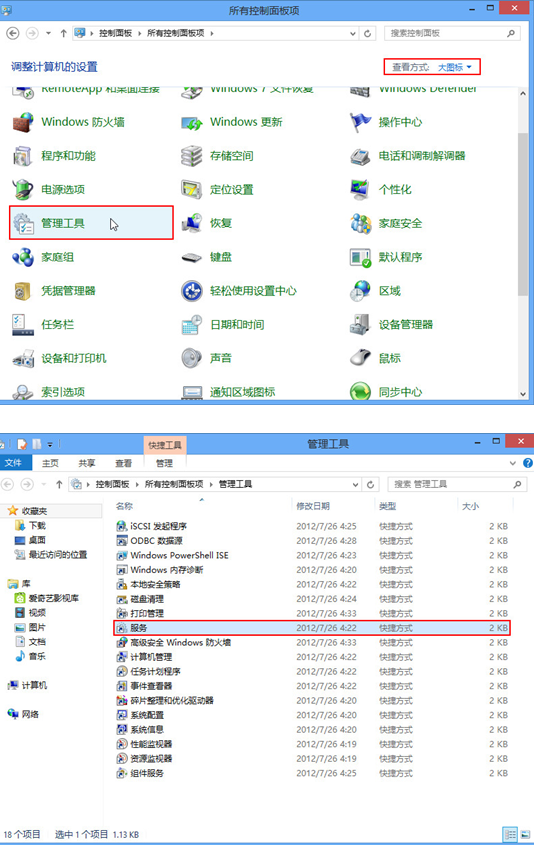This screenshot has height=846, width=534.
Task: Select the 快捷工具 contextual tab
Action: [x=165, y=445]
